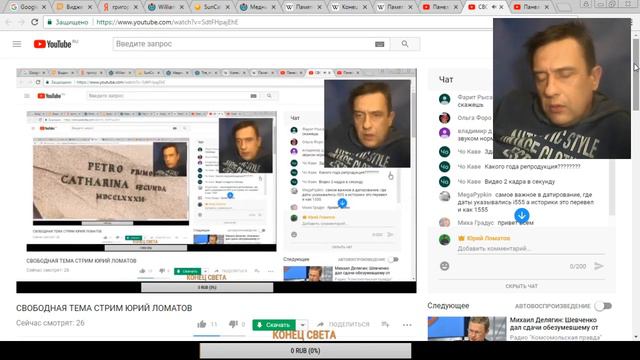Image resolution: width=640 pixels, height=360 pixels.
Task: Click the like/dislike ratio bar
Action: [220, 336]
